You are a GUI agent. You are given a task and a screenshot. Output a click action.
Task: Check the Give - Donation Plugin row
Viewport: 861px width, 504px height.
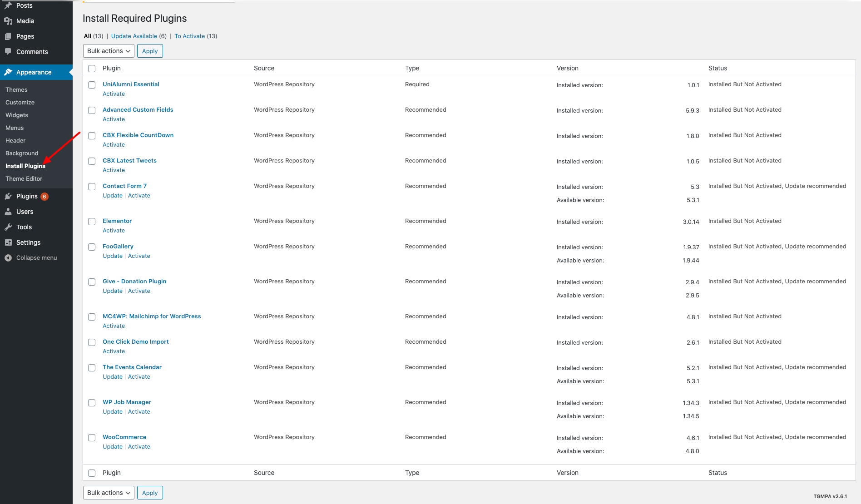[x=92, y=282]
